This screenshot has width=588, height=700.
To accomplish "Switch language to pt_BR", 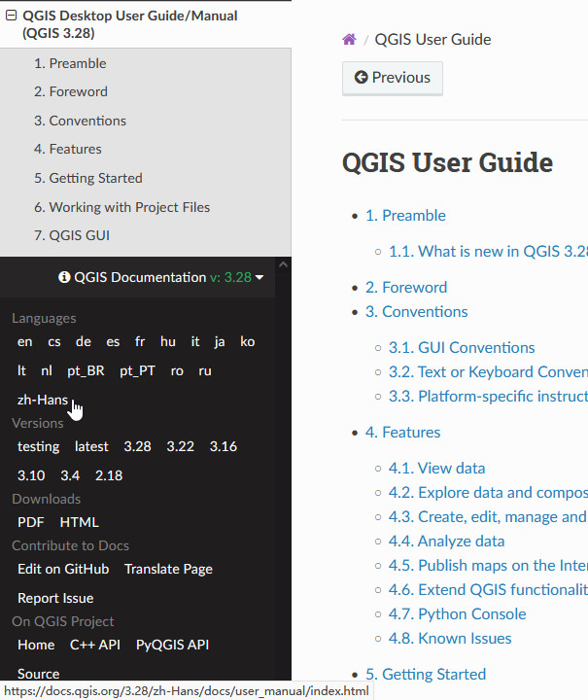I will 86,371.
